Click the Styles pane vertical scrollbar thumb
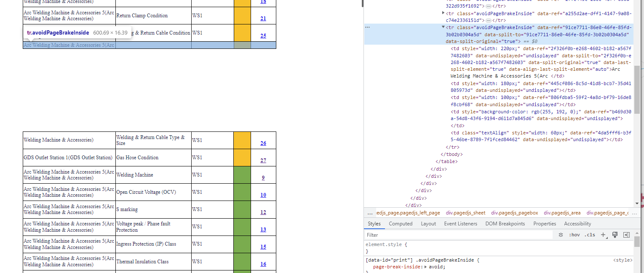Viewport: 644px width, 273px height. 637,242
